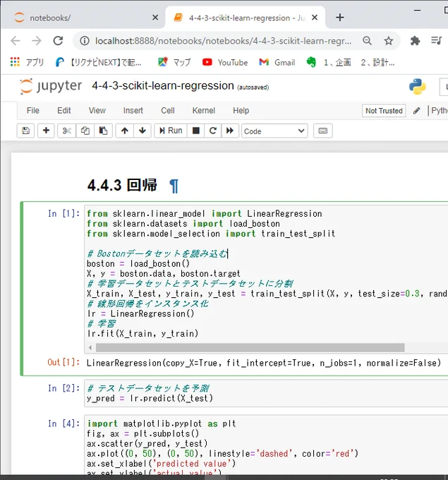Run the selected cell
Viewport: 448px width, 480px height.
(171, 131)
